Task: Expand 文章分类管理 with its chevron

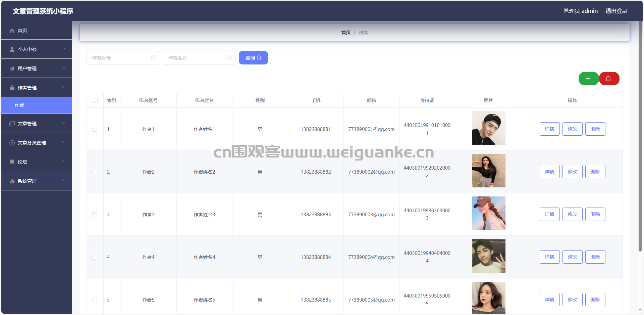Action: tap(64, 142)
